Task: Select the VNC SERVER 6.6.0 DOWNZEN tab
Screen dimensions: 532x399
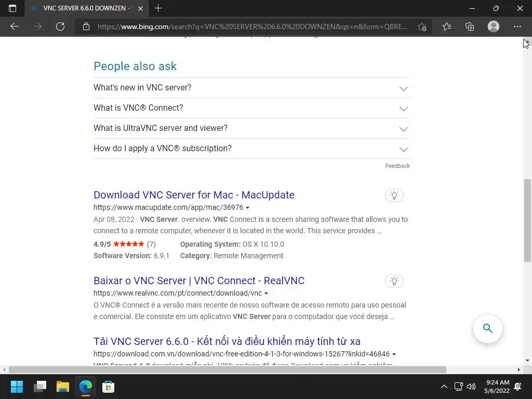Action: tap(87, 8)
